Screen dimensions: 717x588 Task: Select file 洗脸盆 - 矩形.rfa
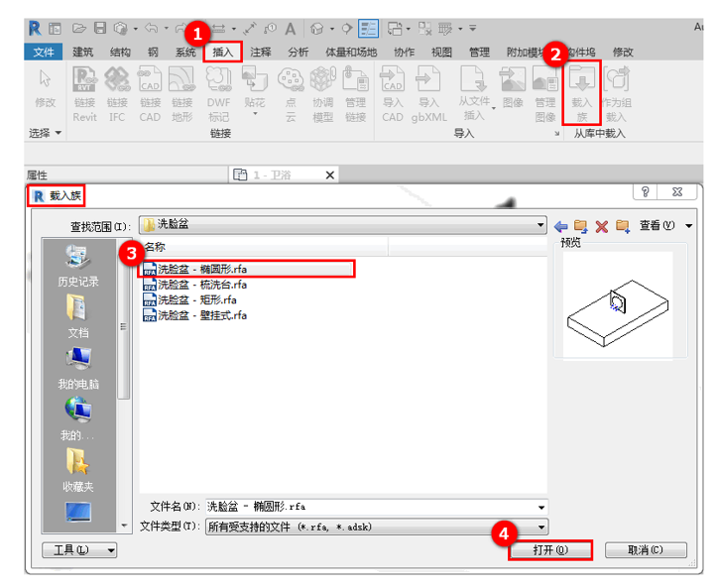(189, 299)
